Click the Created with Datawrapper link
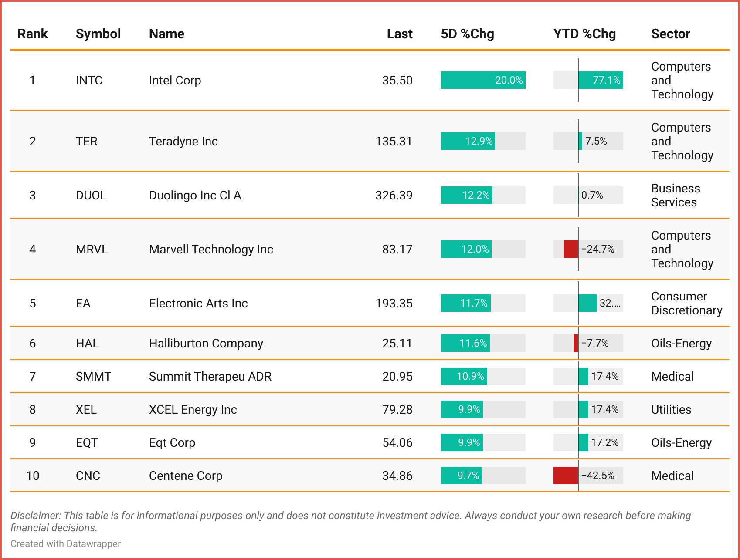The height and width of the screenshot is (560, 740). click(x=65, y=544)
